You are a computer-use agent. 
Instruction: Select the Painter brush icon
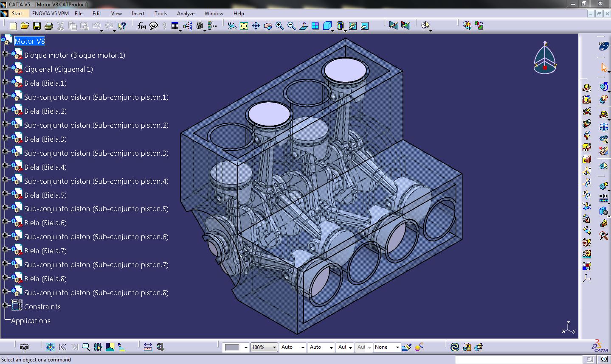(x=407, y=347)
